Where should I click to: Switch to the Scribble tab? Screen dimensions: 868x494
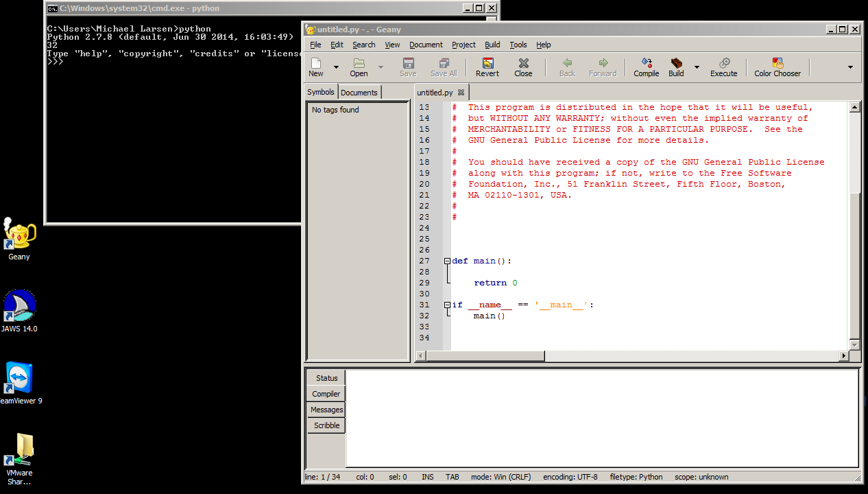[x=326, y=425]
